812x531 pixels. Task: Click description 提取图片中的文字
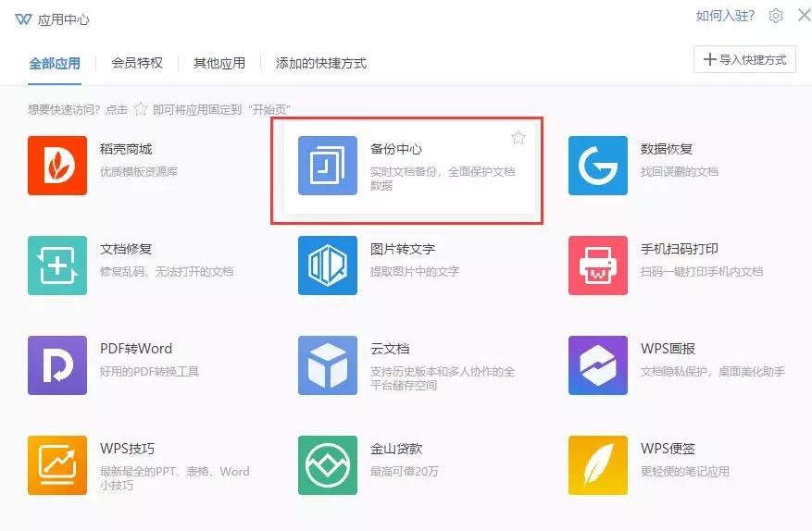coord(415,272)
